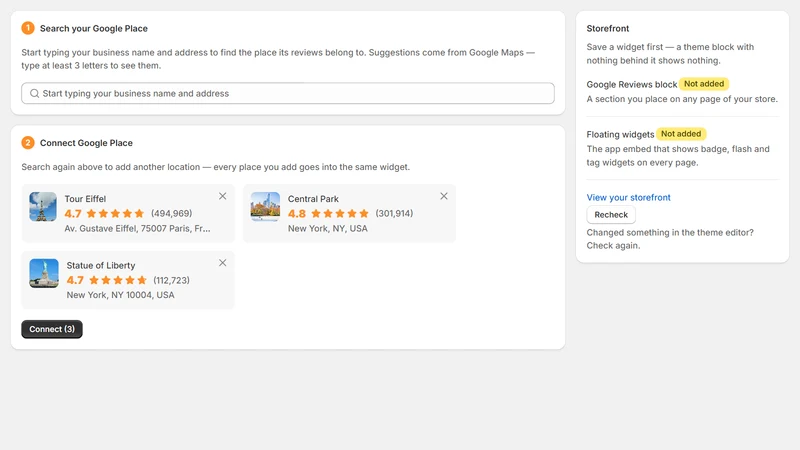Click the Not added badge for Floating widgets

[x=681, y=134]
